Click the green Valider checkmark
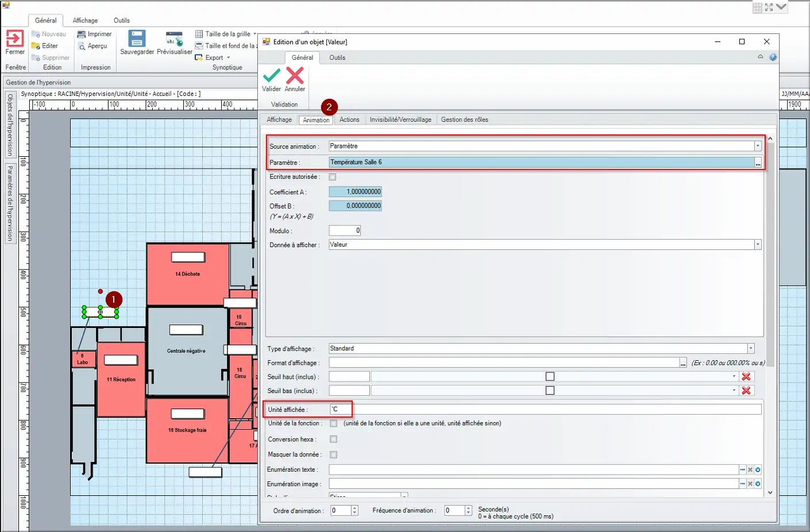Viewport: 810px width, 532px height. pos(271,76)
